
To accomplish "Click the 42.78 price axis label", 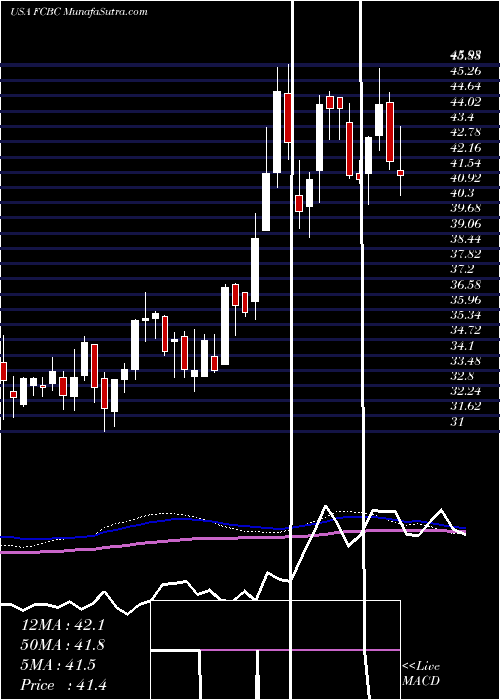I will (466, 132).
